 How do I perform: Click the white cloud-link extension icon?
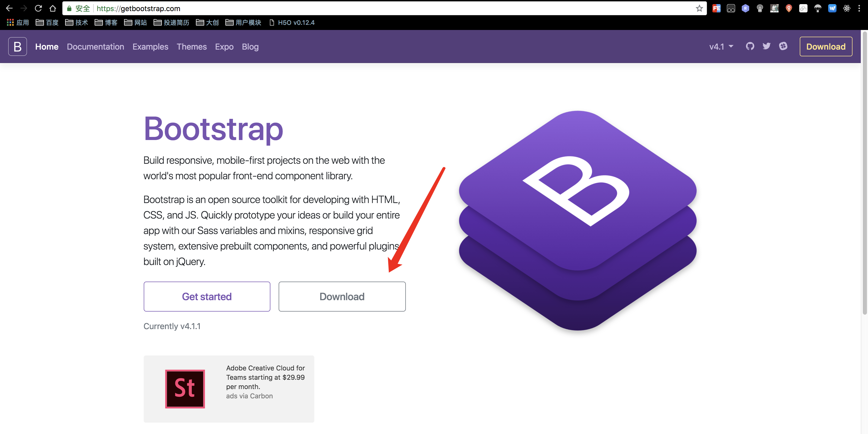[803, 9]
